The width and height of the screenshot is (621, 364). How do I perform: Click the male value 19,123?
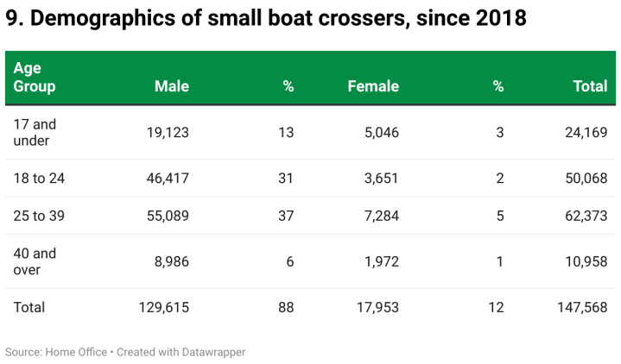(x=168, y=132)
